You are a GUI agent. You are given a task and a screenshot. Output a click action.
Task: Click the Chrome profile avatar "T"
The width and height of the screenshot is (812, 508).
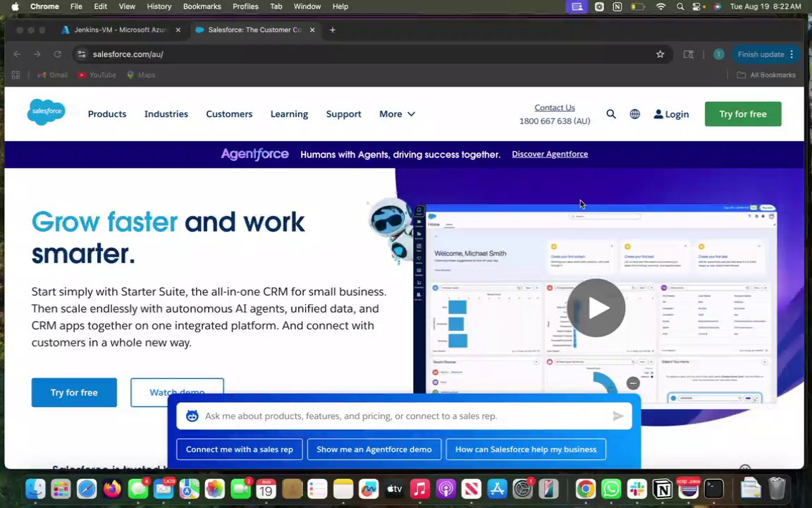(719, 54)
